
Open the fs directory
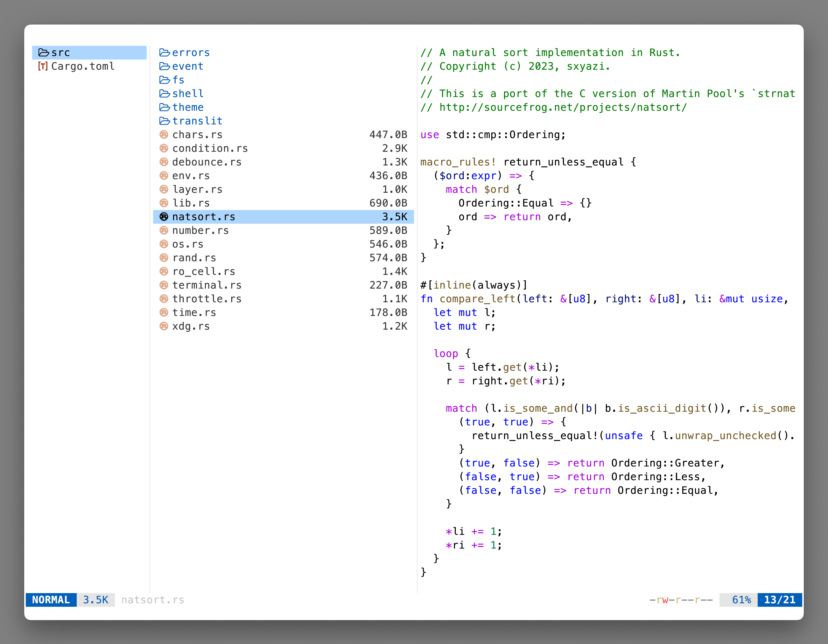pyautogui.click(x=178, y=80)
